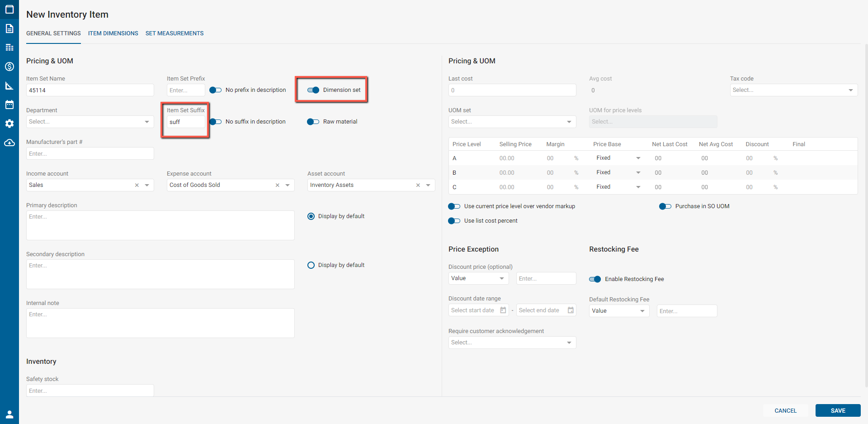868x424 pixels.
Task: Open the ruler triangle sidebar icon
Action: tap(9, 86)
